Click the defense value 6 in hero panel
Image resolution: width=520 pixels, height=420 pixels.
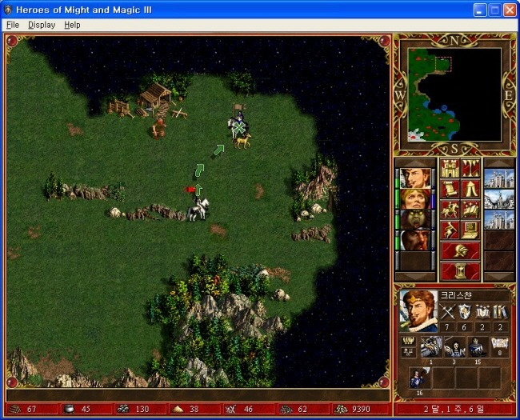tap(465, 327)
